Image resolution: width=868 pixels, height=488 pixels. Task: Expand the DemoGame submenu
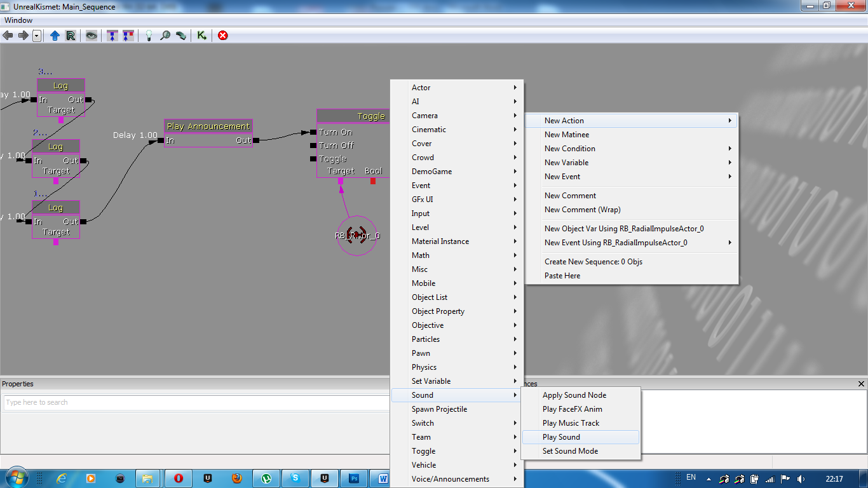click(x=457, y=172)
